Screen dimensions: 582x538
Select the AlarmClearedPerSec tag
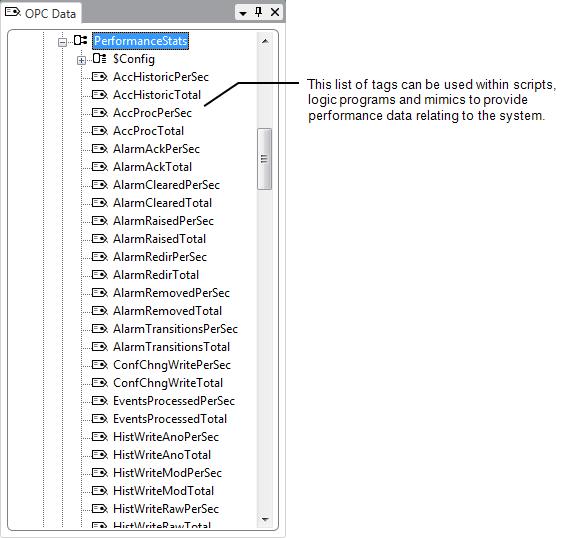[166, 185]
